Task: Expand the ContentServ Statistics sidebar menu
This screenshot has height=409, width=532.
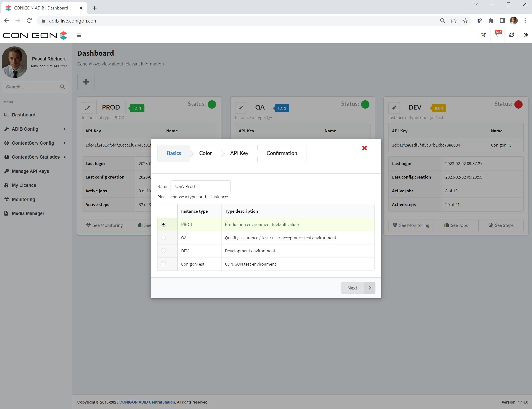Action: pos(35,157)
